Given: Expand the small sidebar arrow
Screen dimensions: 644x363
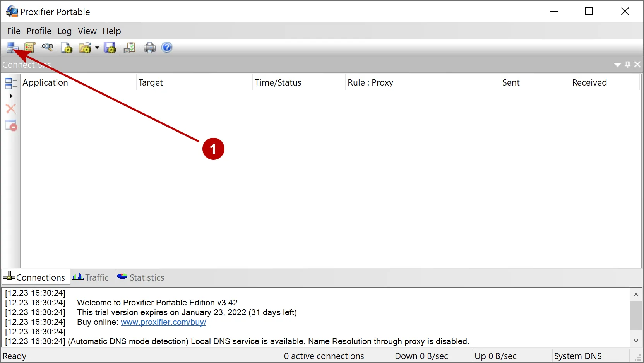Looking at the screenshot, I should coord(11,96).
